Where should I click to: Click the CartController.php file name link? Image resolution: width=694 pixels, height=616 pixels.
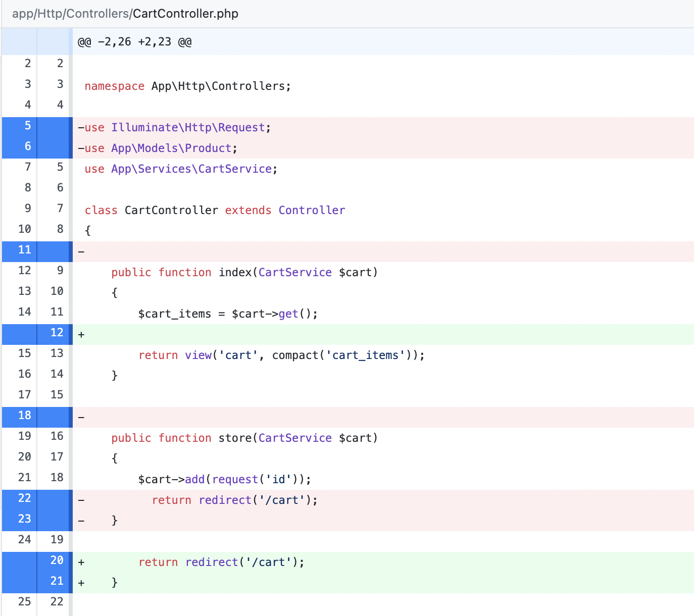[x=184, y=14]
